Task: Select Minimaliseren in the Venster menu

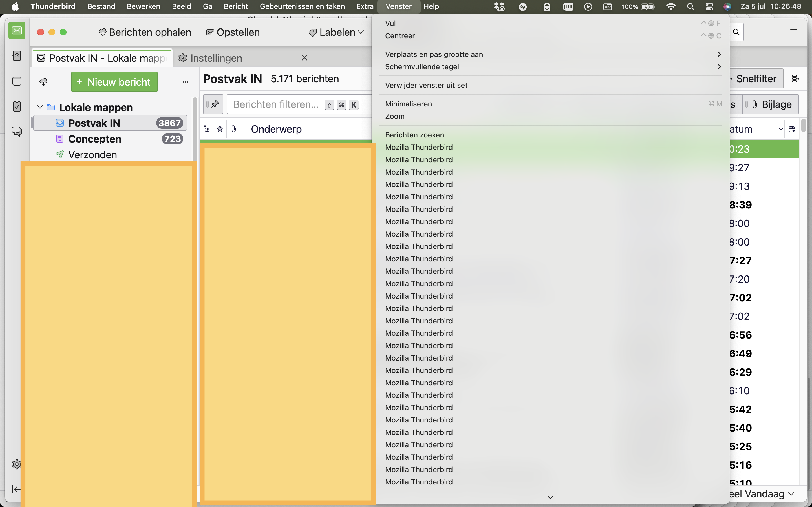Action: 408,104
